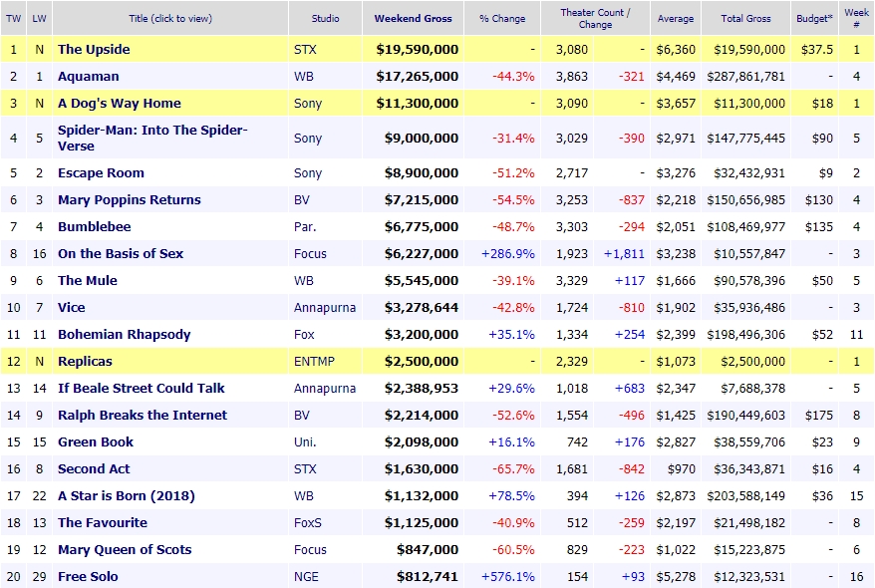The height and width of the screenshot is (588, 875).
Task: Select the -65.7% change value
Action: click(x=513, y=468)
